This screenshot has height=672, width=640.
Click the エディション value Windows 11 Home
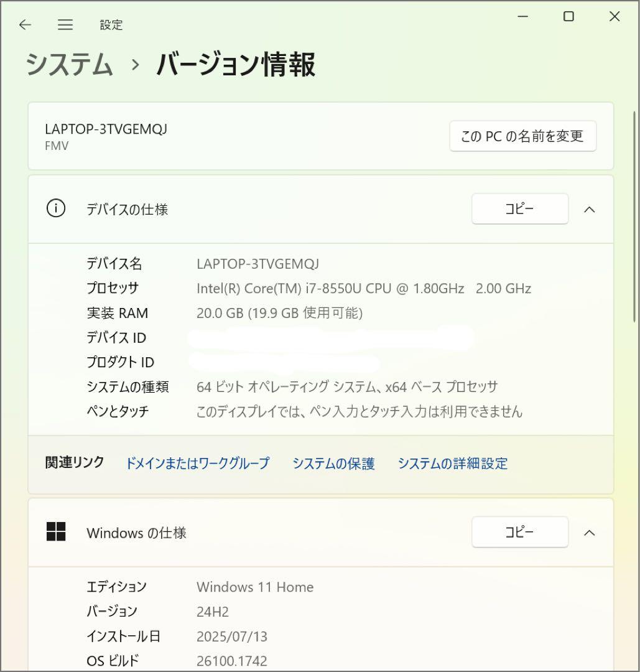pos(254,587)
